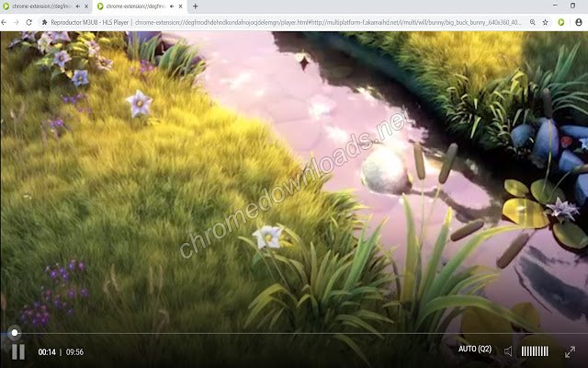
Task: Open the AUTO (Q2) quality selector
Action: (x=475, y=349)
